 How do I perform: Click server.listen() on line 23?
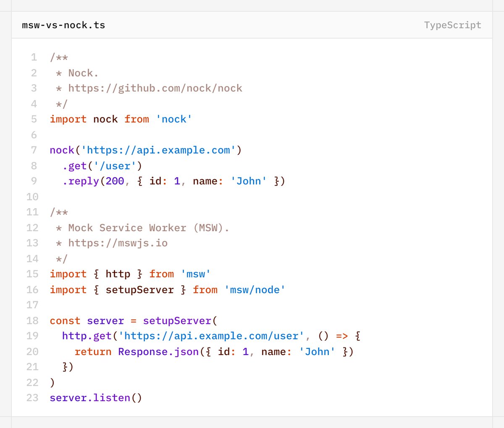pos(96,398)
